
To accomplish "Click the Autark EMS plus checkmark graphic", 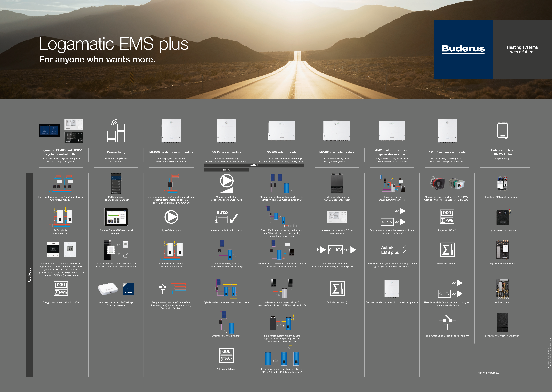I will click(x=393, y=250).
